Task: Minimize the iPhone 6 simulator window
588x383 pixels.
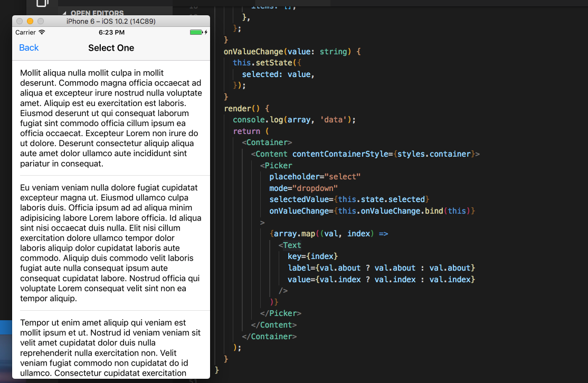Action: point(31,21)
